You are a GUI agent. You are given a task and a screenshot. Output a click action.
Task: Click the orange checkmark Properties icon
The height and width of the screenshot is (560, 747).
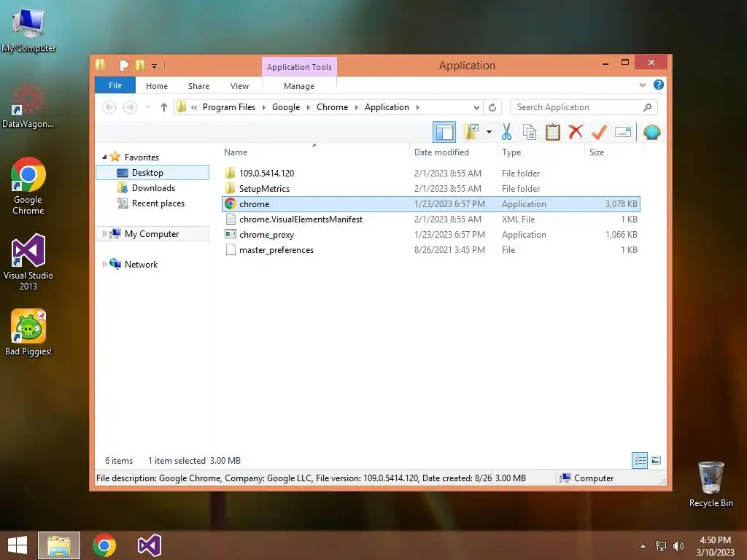coord(599,132)
